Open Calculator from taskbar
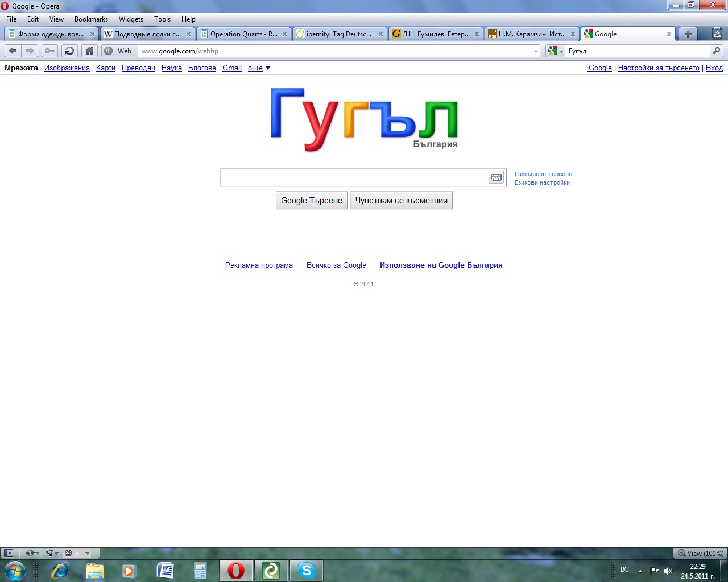Viewport: 728px width, 582px height. click(200, 571)
